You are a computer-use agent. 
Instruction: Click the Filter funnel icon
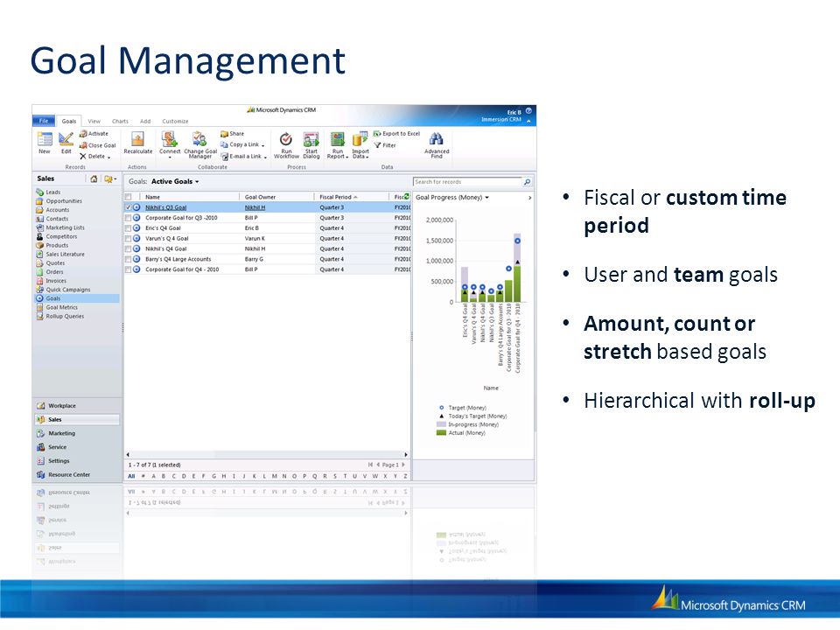[x=377, y=145]
